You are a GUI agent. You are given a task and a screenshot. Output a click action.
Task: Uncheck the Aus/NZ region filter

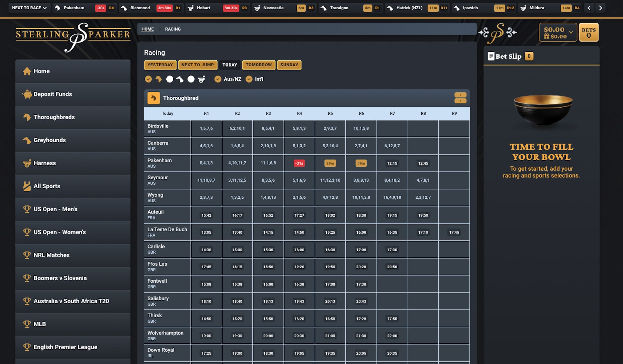(x=218, y=79)
